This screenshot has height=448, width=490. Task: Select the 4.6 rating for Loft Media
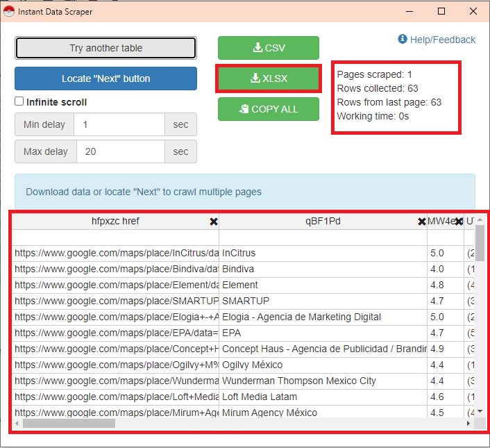[x=446, y=397]
